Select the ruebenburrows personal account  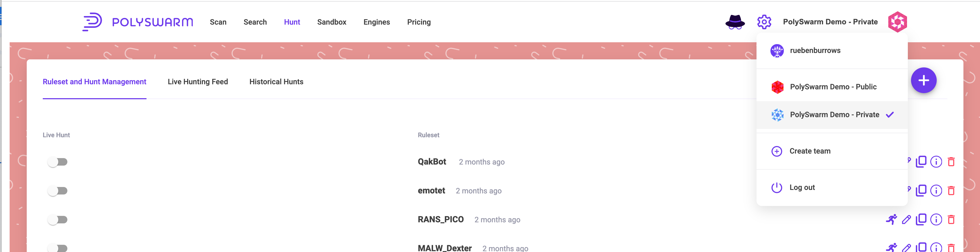pyautogui.click(x=815, y=51)
